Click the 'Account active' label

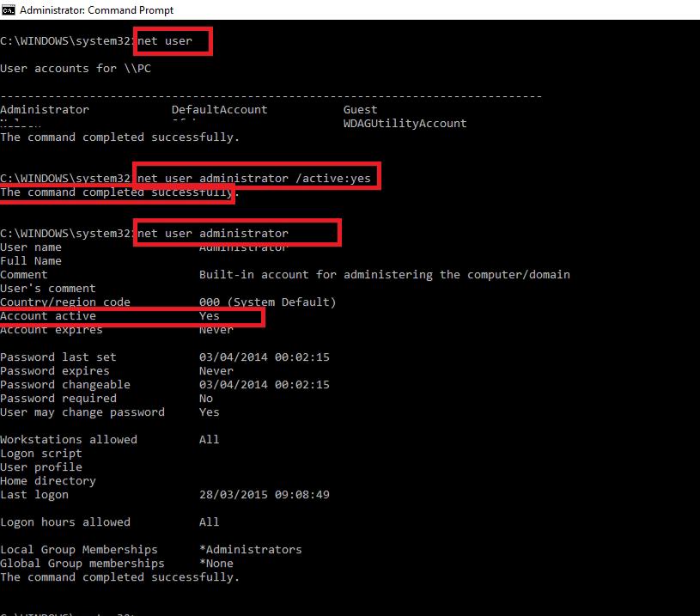[48, 316]
